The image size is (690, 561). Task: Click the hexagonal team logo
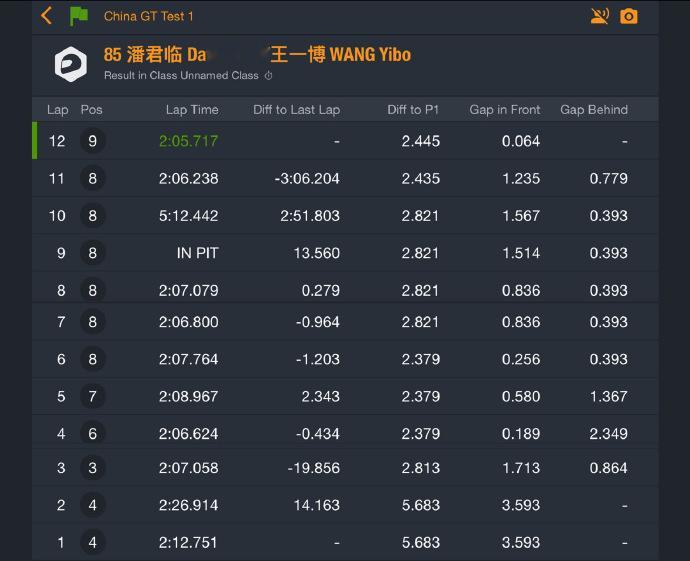tap(70, 64)
